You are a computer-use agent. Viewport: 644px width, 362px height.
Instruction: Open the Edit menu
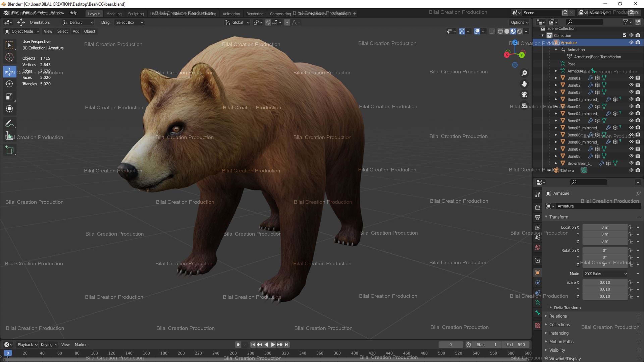[26, 13]
